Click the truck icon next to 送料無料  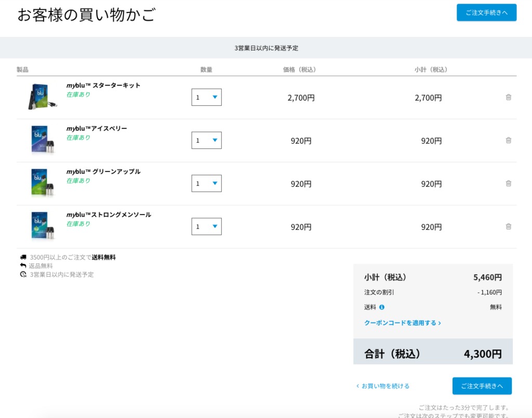pyautogui.click(x=23, y=258)
